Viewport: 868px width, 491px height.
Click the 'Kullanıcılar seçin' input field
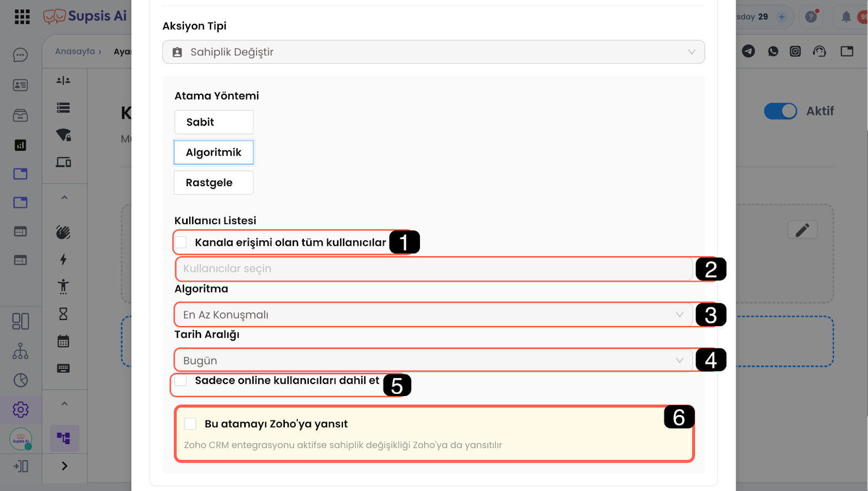[433, 269]
